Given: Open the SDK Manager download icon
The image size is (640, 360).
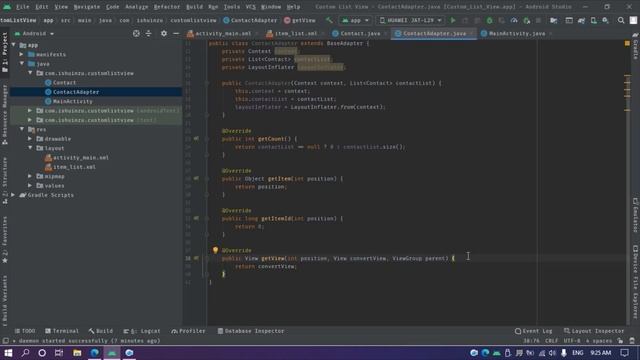Looking at the screenshot, I should [606, 20].
